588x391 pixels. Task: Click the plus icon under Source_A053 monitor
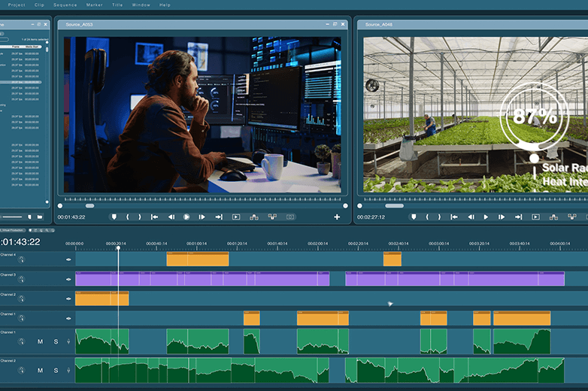(336, 217)
